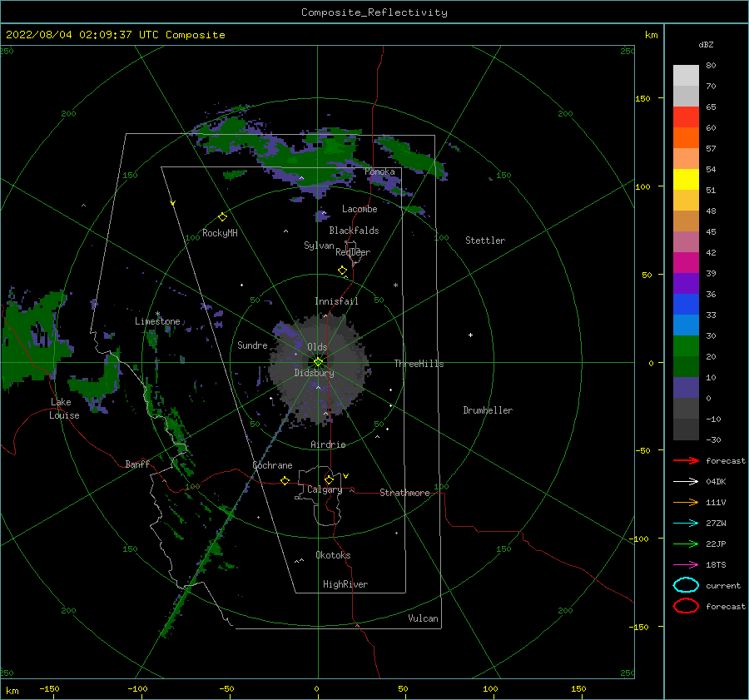Click the indigo swatch between 10 and 0 dBZ
The height and width of the screenshot is (700, 749).
686,388
